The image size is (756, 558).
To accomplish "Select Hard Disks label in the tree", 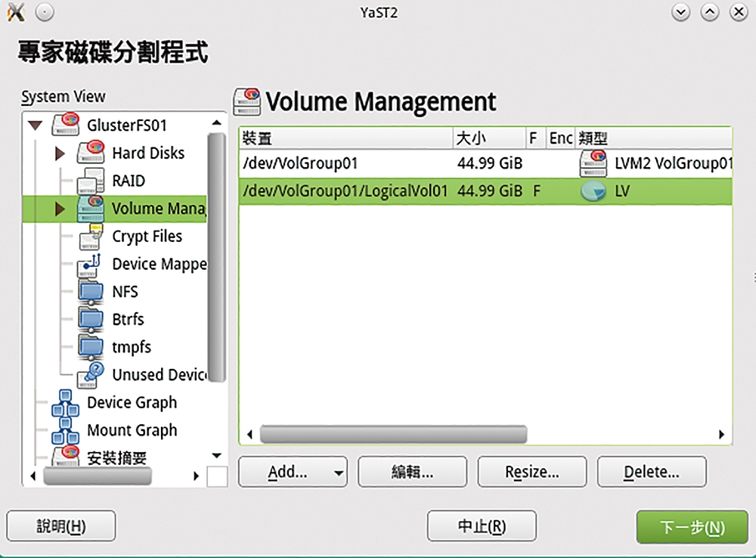I will coord(148,153).
